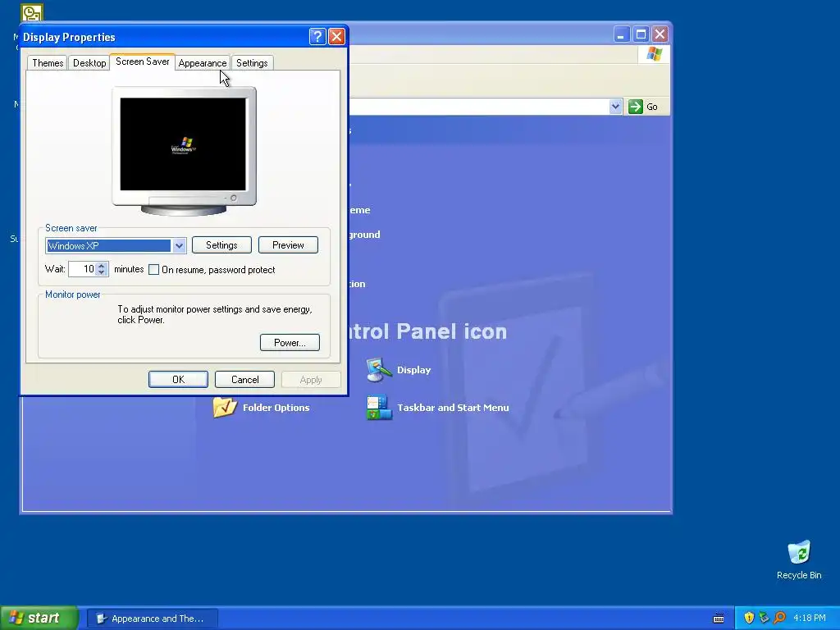
Task: Select the Screen Saver tab
Action: tap(143, 62)
